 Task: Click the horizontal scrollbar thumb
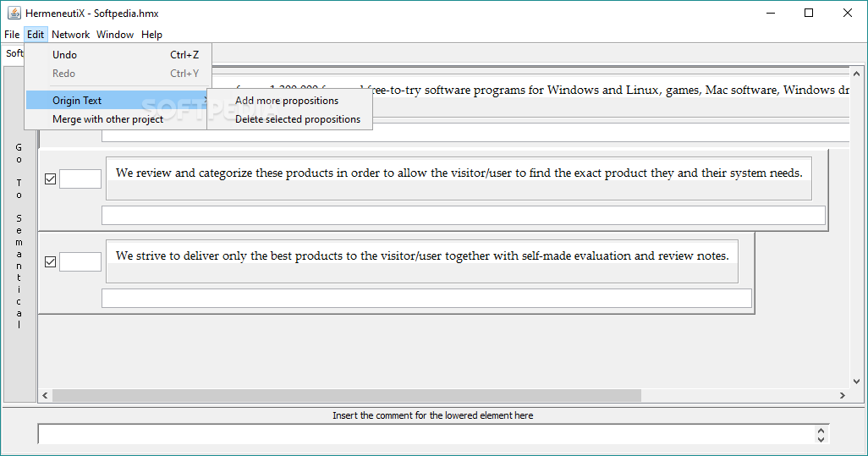(347, 396)
